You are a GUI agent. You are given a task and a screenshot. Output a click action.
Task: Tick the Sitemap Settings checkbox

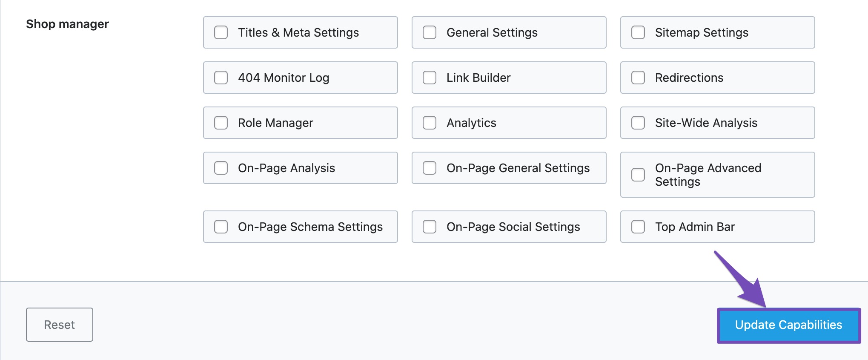click(x=638, y=32)
